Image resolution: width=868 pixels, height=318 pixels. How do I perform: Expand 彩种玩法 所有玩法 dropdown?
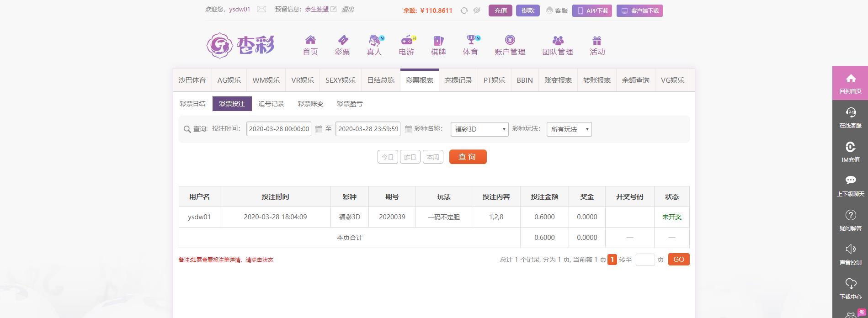(569, 129)
